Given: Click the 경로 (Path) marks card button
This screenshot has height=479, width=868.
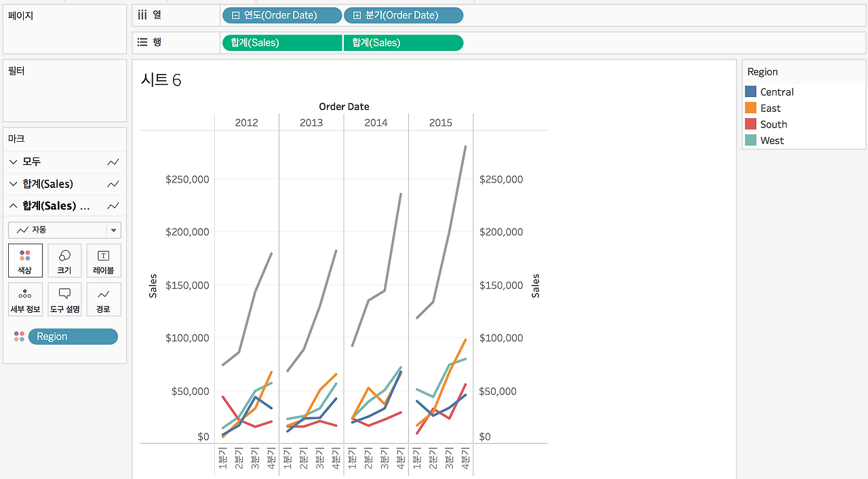Looking at the screenshot, I should click(x=104, y=300).
